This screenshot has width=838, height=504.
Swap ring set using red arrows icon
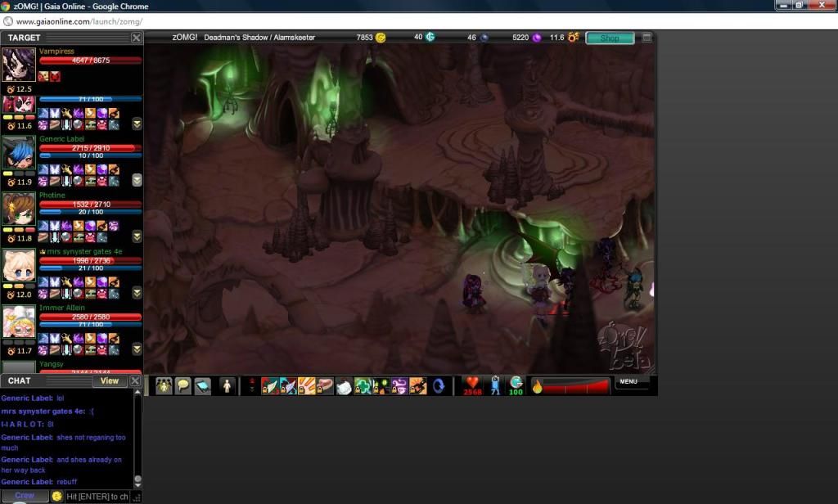[252, 386]
